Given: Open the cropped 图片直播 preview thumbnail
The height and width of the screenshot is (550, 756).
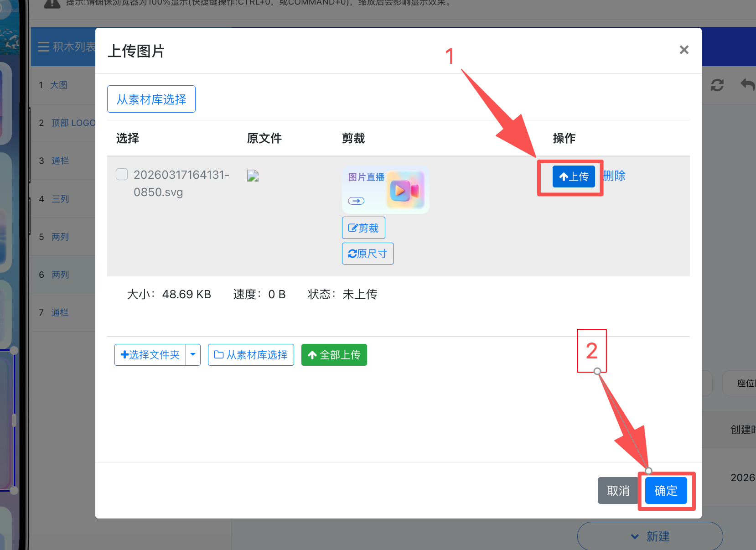Looking at the screenshot, I should (385, 190).
